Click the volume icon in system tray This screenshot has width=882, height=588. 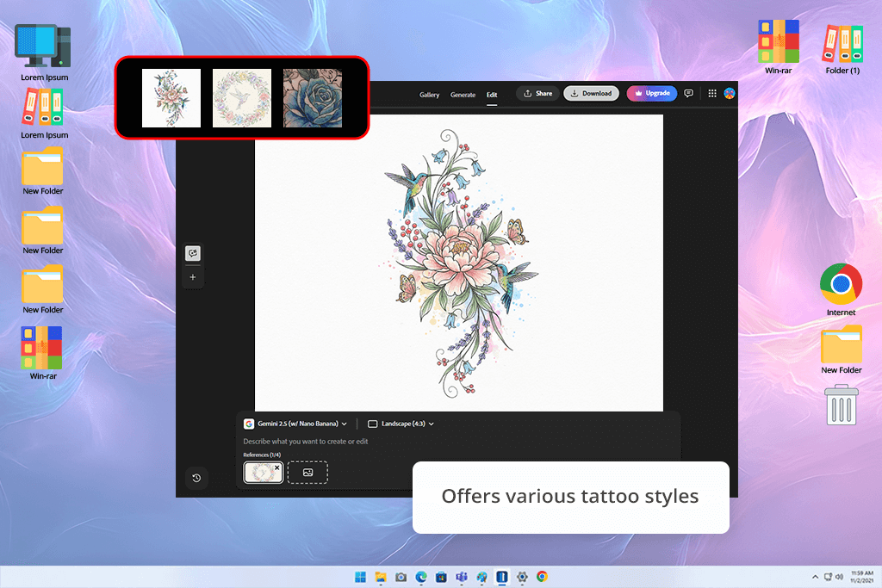coord(839,577)
